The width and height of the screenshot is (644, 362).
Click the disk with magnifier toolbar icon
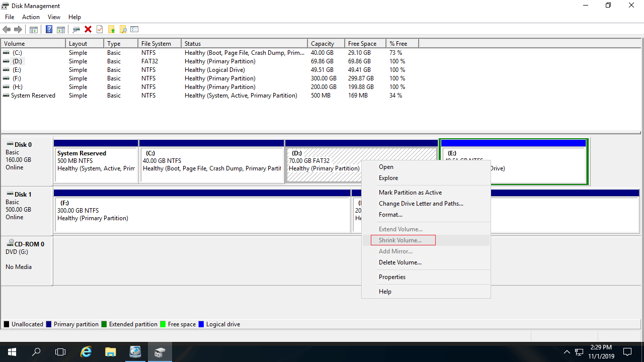(x=76, y=30)
